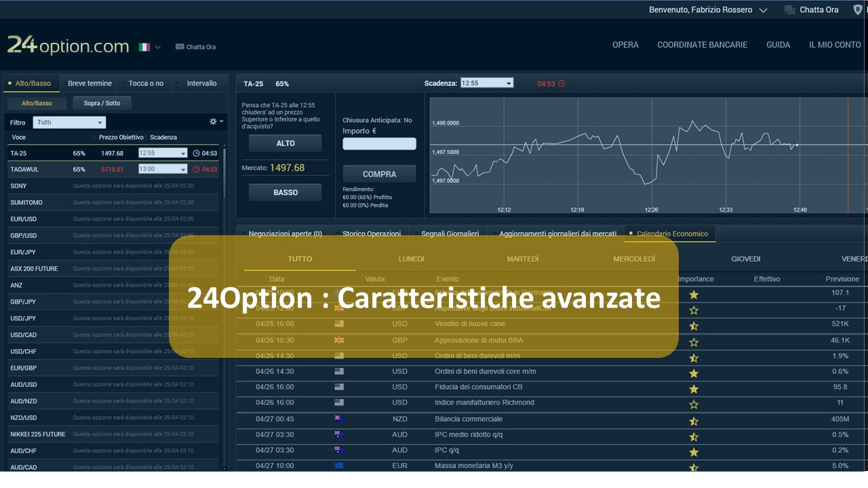Screen dimensions: 868x488
Task: Open the Negoziazioni aperte (0) tab
Action: [x=285, y=234]
